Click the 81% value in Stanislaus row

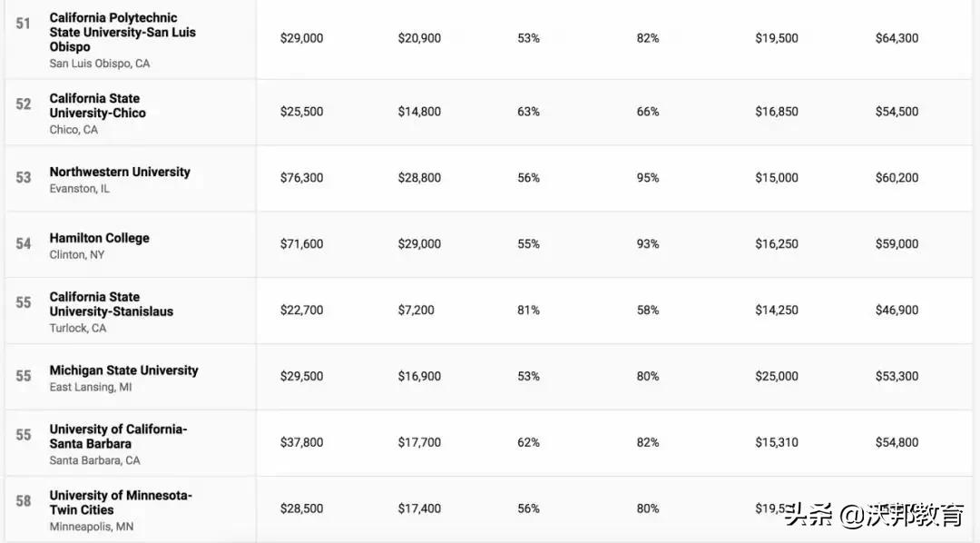pos(528,311)
